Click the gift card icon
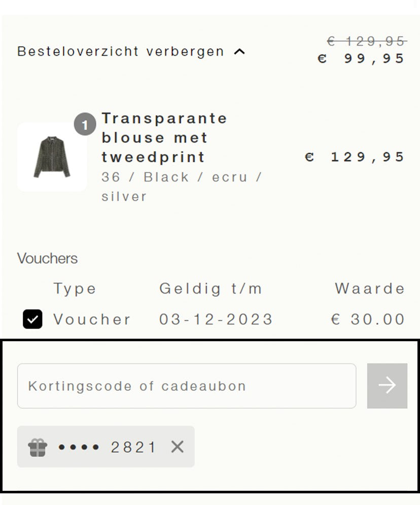The image size is (420, 505). pyautogui.click(x=38, y=447)
